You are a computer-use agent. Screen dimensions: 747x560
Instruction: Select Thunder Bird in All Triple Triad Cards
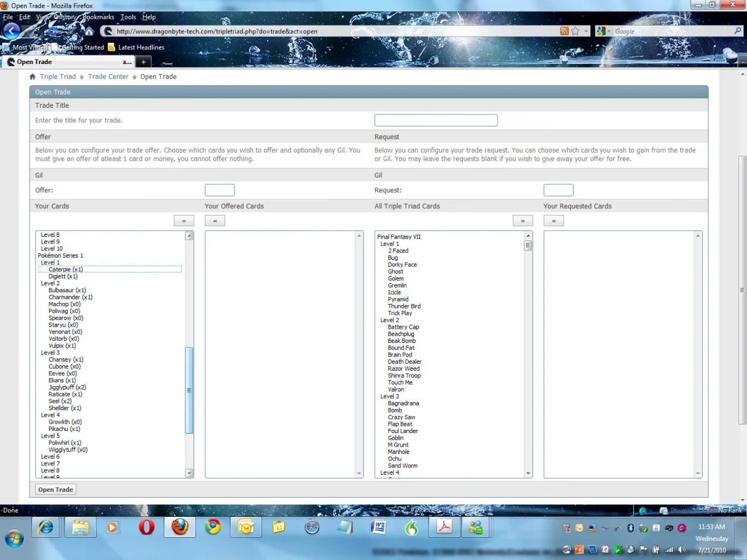[x=404, y=306]
